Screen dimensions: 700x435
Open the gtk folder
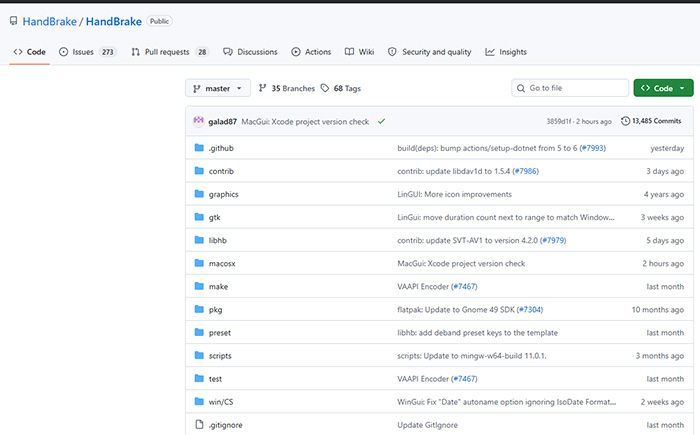pos(214,218)
